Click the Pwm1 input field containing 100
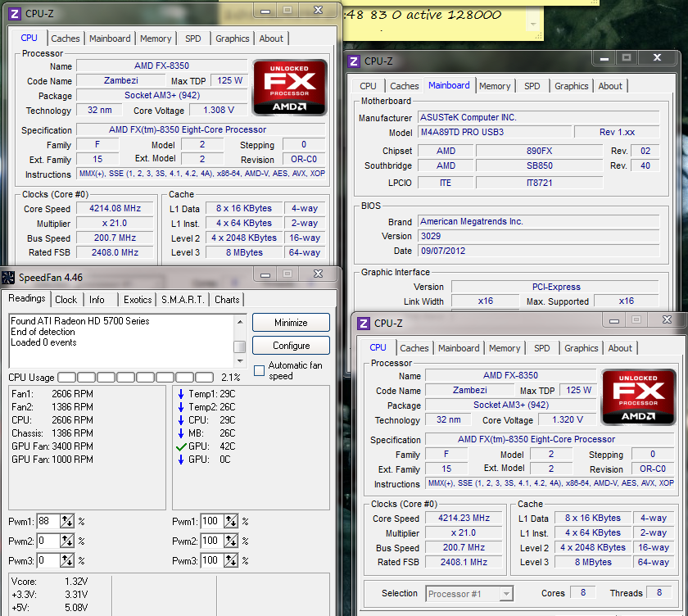This screenshot has width=688, height=616. [x=212, y=521]
